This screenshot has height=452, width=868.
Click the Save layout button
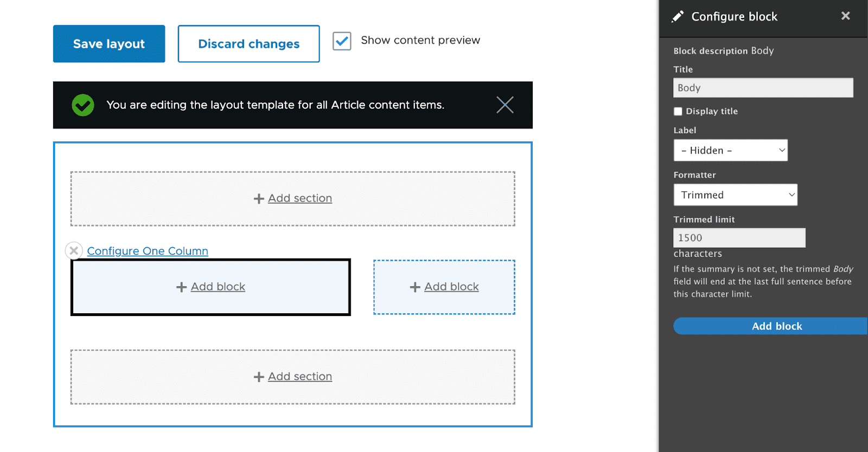pos(109,44)
